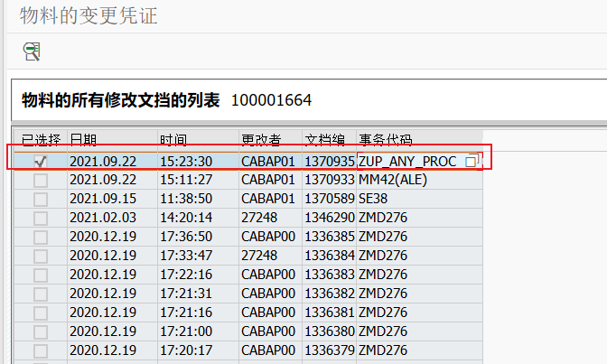Image resolution: width=607 pixels, height=364 pixels.
Task: Click the time 17:36:50
Action: pyautogui.click(x=186, y=237)
